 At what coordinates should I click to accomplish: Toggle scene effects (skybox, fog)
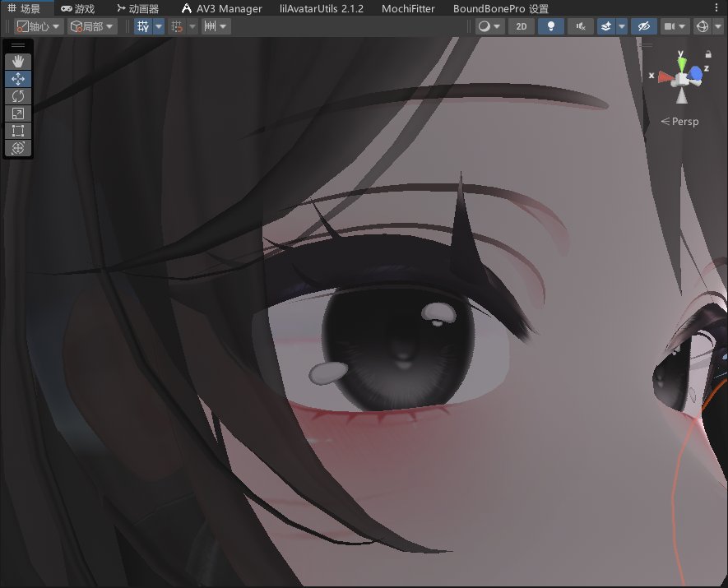click(x=606, y=26)
